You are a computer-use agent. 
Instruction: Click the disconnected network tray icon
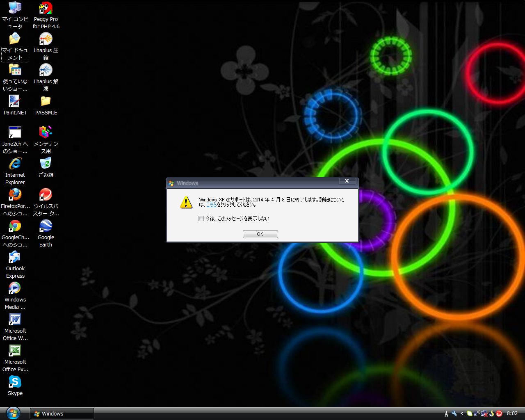pyautogui.click(x=484, y=413)
